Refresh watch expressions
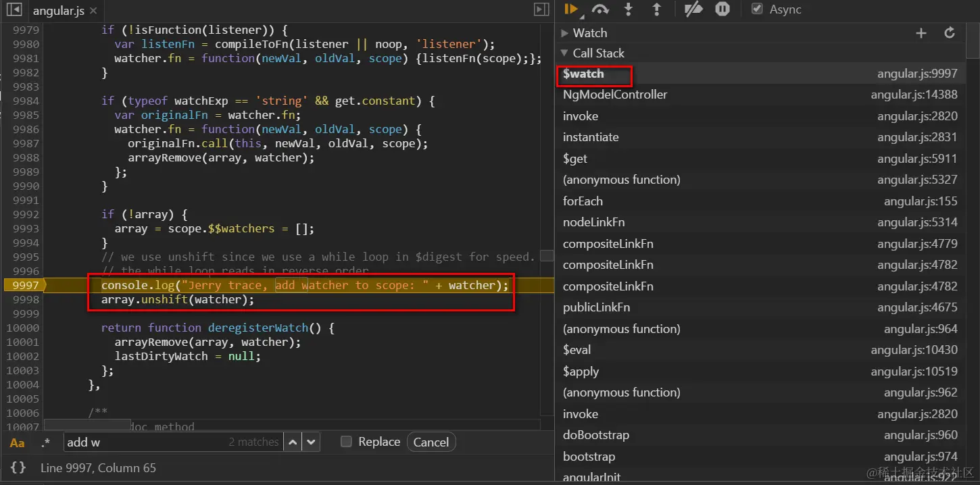This screenshot has width=980, height=485. coord(950,32)
